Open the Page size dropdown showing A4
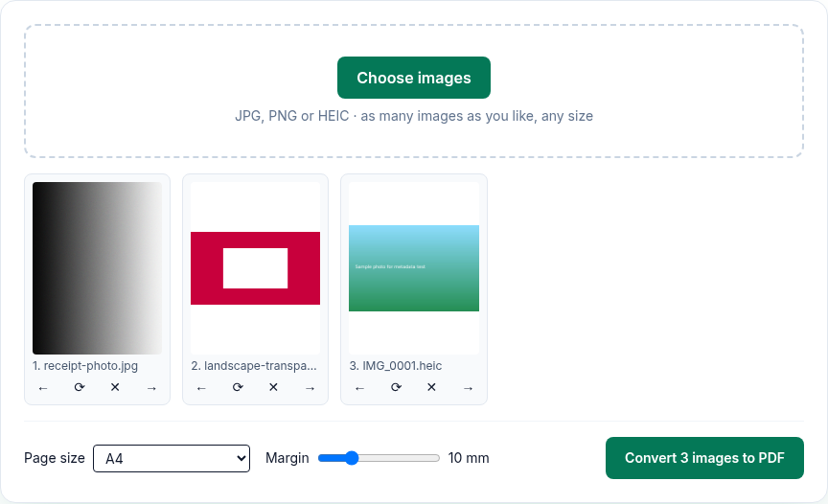The image size is (828, 504). 172,459
